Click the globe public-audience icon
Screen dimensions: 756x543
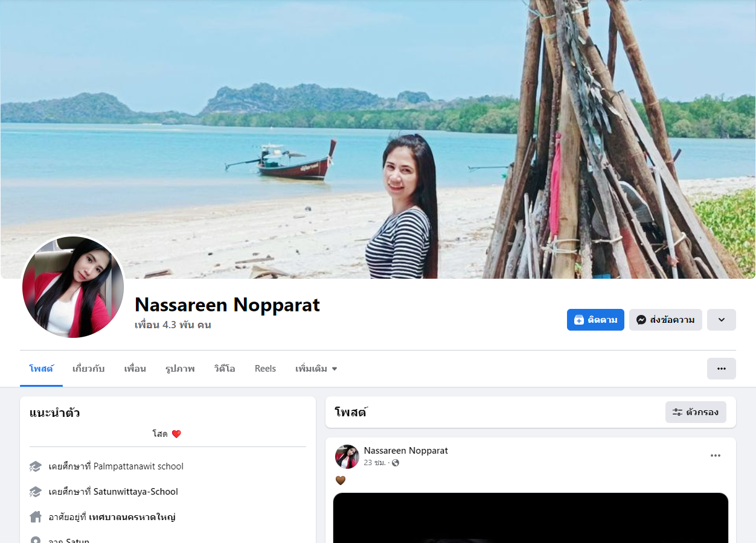tap(396, 463)
